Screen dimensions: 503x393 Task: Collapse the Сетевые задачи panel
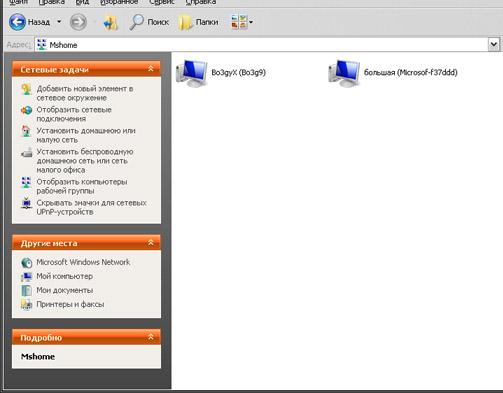click(151, 69)
